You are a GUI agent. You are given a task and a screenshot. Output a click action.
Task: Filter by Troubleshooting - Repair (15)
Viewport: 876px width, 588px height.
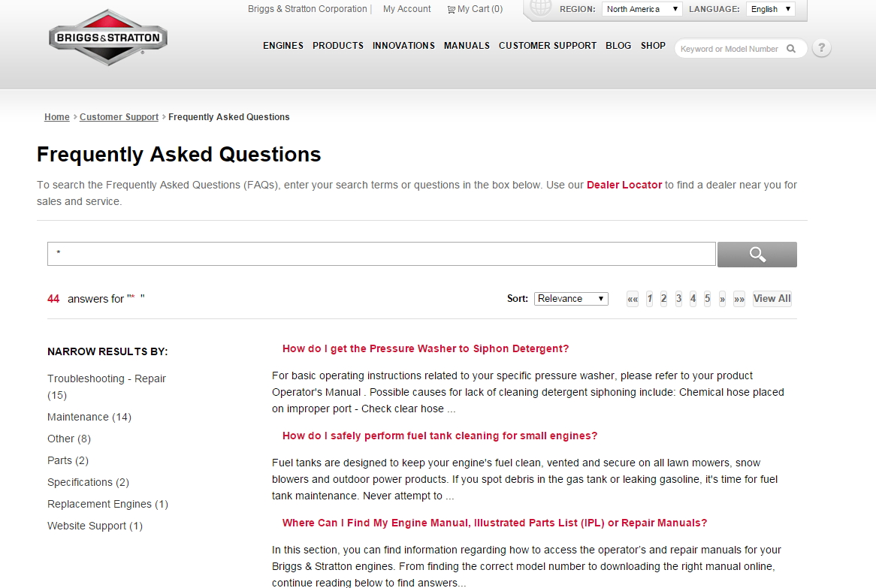pyautogui.click(x=107, y=387)
